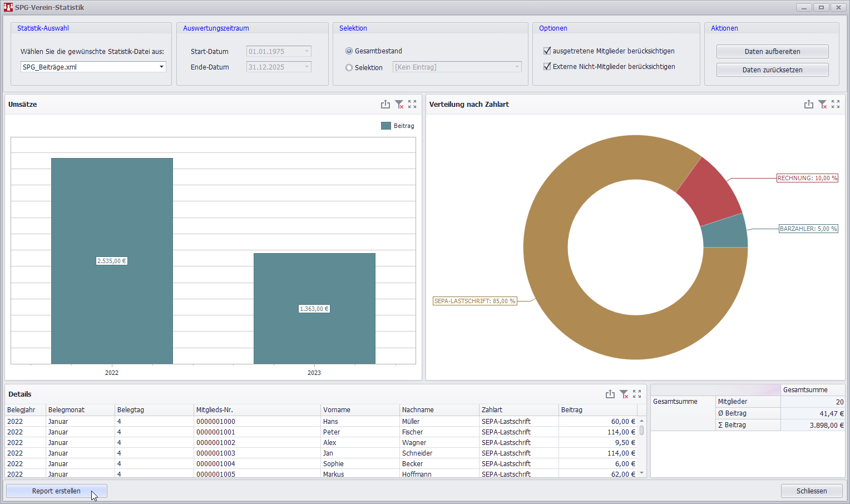The width and height of the screenshot is (850, 504).
Task: Clear filter on Verteilung nach Zahlart panel
Action: (x=822, y=104)
